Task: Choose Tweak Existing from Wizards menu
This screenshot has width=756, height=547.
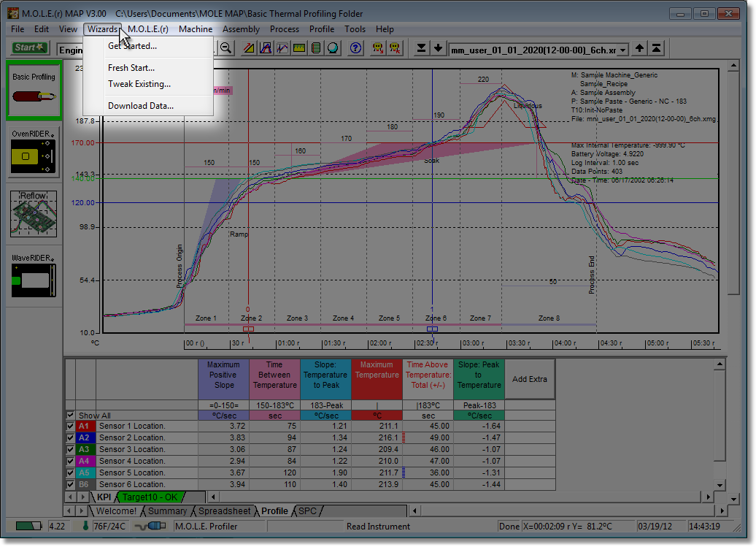Action: pos(149,84)
